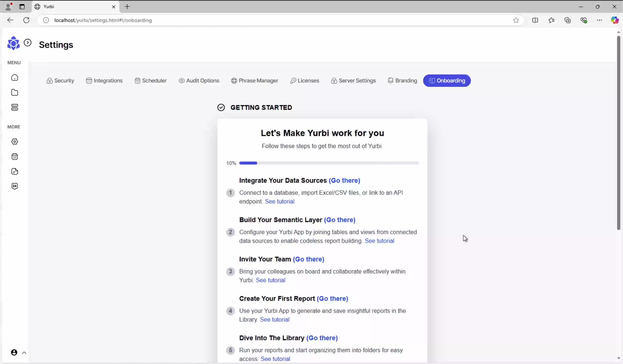Click the user profile avatar icon
Viewport: 623px width, 364px height.
(14, 352)
